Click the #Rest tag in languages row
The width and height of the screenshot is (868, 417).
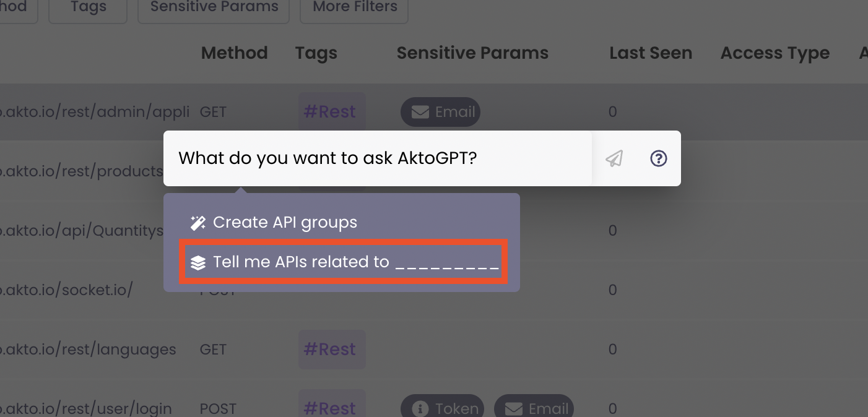click(x=331, y=350)
